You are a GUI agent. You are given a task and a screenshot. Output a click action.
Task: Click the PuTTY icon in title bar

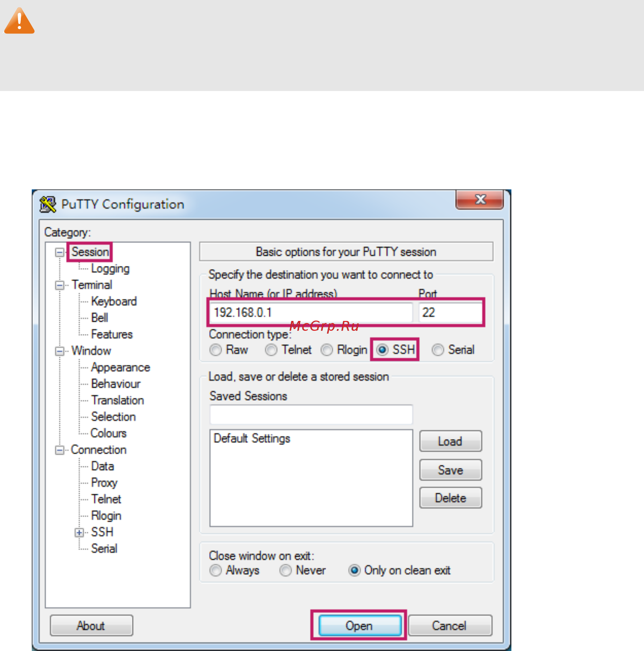click(x=48, y=205)
